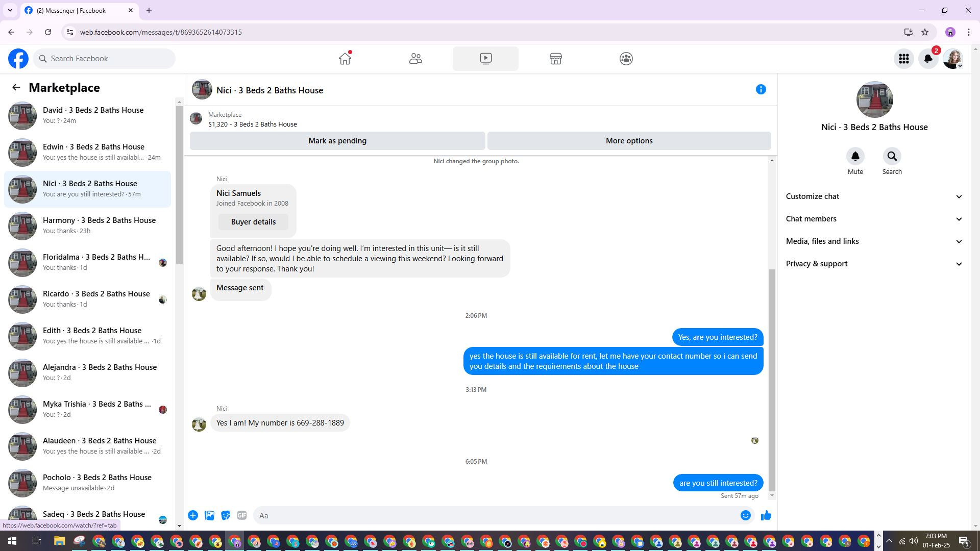Open the notifications bell with badge
Image resolution: width=980 pixels, height=551 pixels.
point(928,59)
